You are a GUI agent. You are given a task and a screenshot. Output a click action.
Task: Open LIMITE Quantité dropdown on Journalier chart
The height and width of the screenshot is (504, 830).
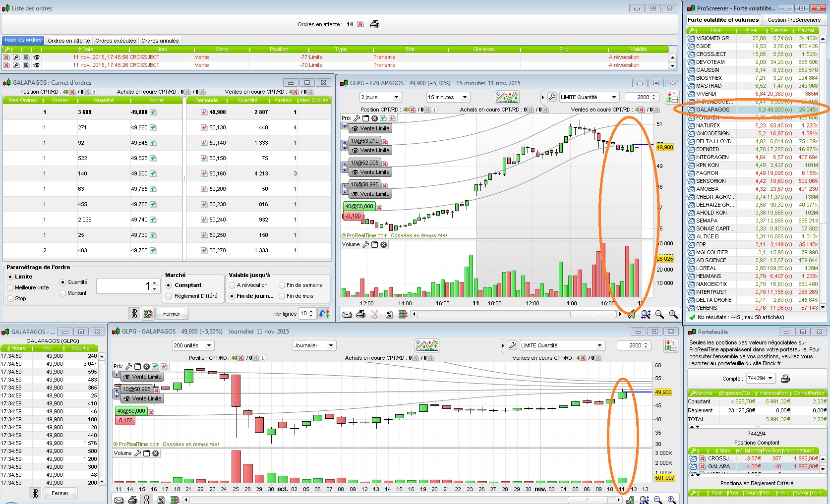(x=562, y=345)
